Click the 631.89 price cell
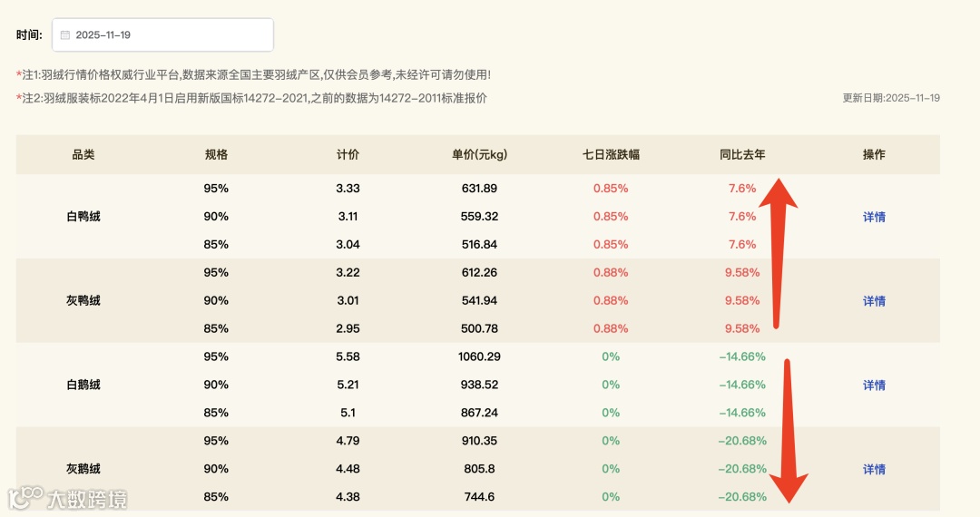Image resolution: width=980 pixels, height=517 pixels. pos(479,189)
